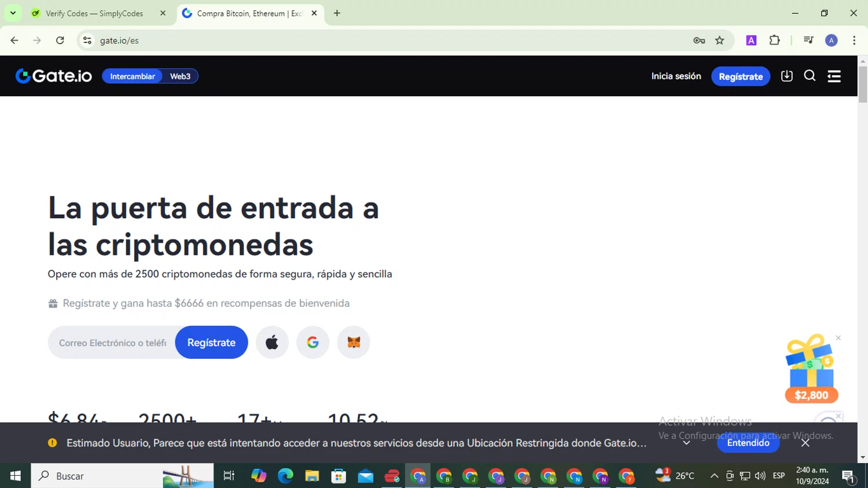The width and height of the screenshot is (868, 488).
Task: Open the Inicia sesión link
Action: point(676,76)
